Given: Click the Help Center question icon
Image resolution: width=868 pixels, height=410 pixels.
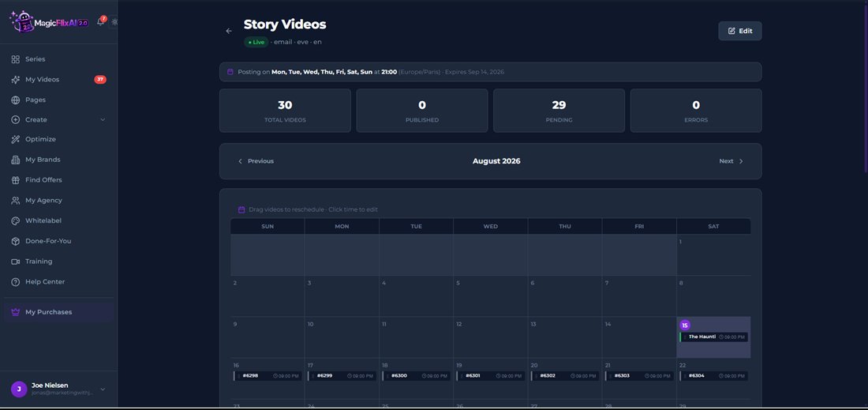Looking at the screenshot, I should tap(16, 282).
